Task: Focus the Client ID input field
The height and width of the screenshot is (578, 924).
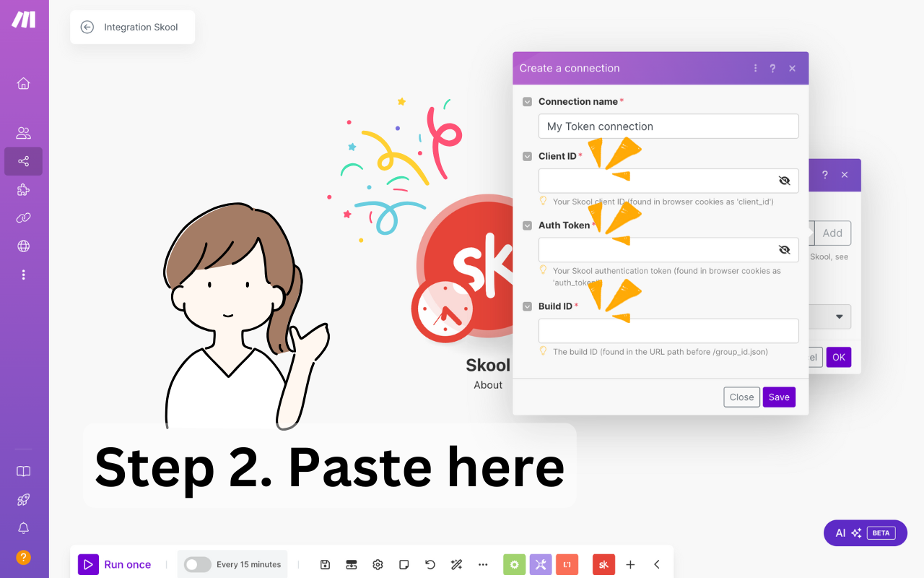Action: [668, 181]
